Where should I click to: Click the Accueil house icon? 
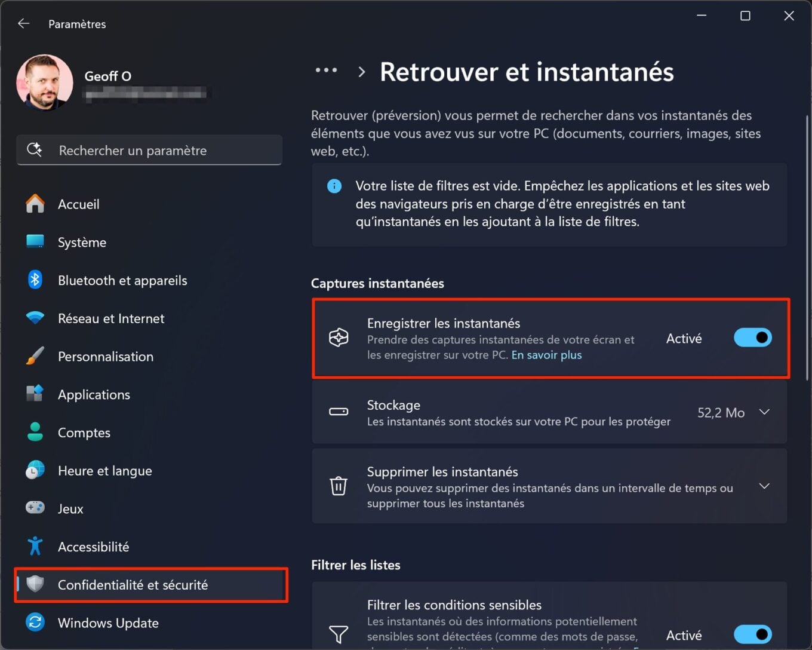tap(35, 204)
